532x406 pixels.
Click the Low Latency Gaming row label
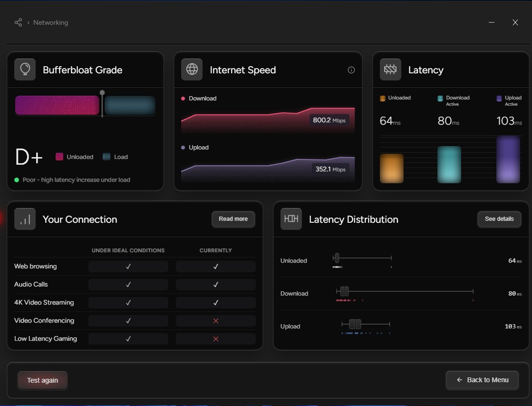[46, 339]
